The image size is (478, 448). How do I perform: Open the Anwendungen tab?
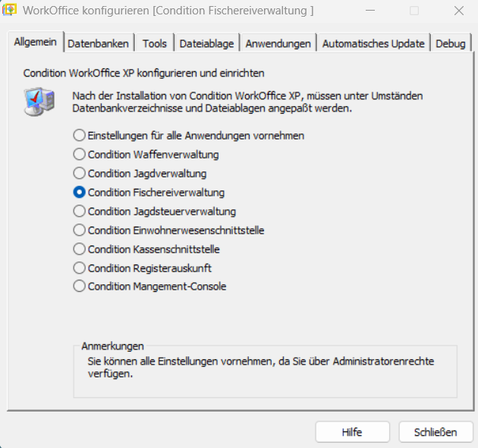(x=278, y=44)
